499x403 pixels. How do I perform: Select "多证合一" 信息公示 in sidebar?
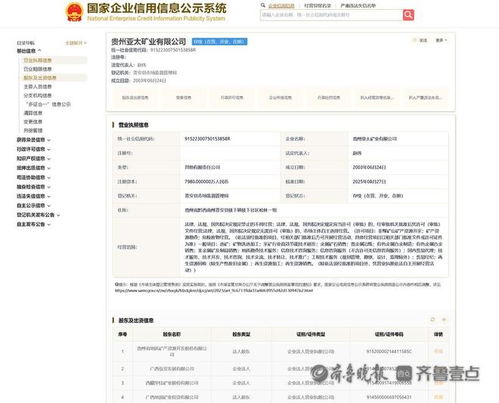pyautogui.click(x=48, y=104)
